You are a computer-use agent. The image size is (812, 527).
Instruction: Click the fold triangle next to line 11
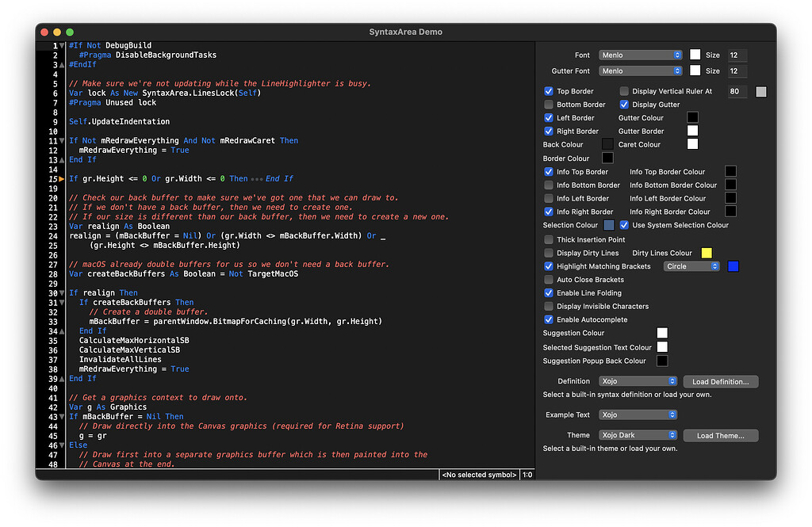point(62,140)
